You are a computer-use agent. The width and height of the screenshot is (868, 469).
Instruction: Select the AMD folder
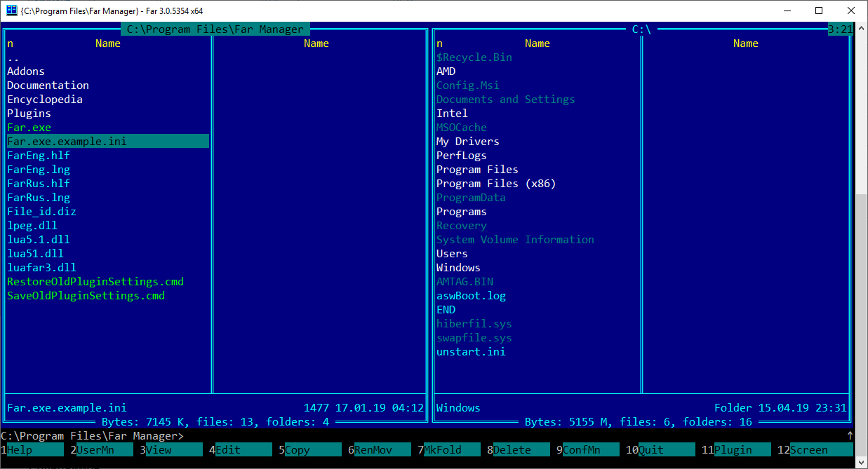point(446,72)
